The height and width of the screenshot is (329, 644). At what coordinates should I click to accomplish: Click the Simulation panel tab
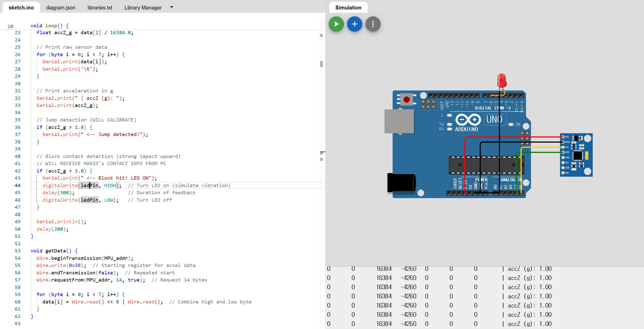[348, 8]
